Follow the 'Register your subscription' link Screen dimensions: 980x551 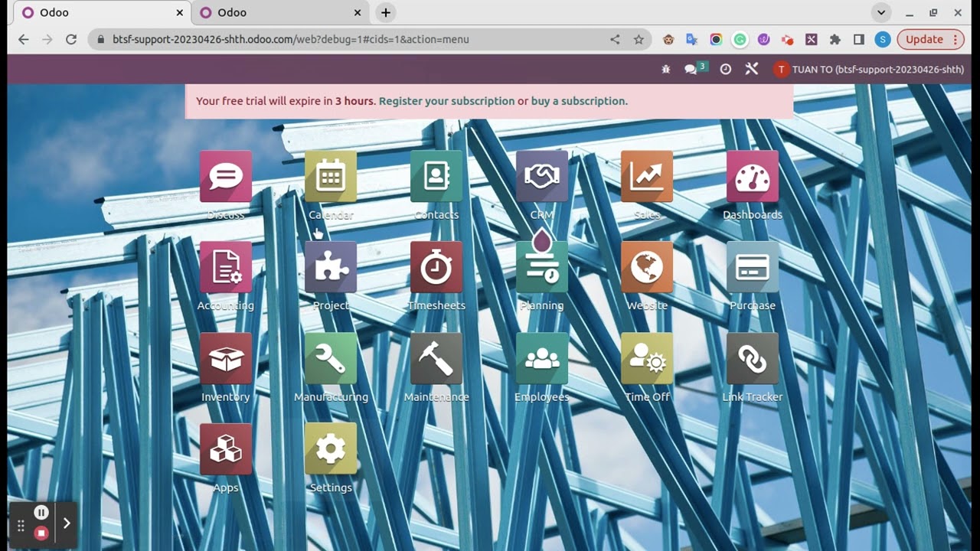(x=447, y=101)
